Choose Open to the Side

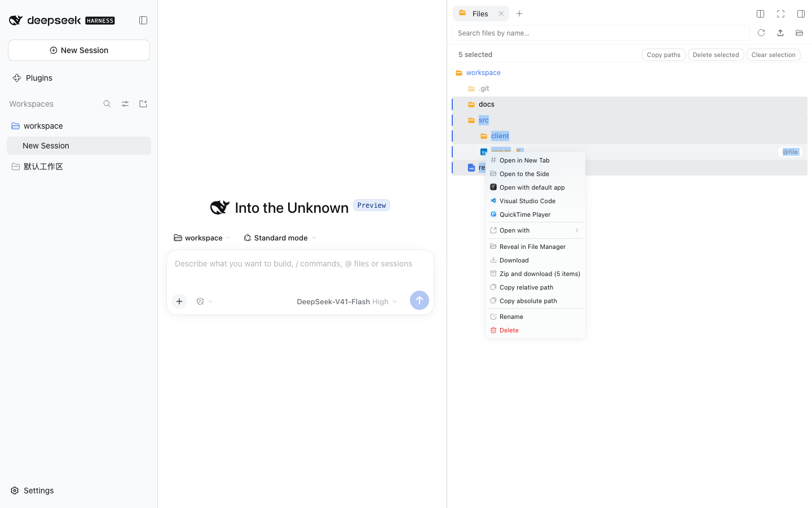pos(535,174)
